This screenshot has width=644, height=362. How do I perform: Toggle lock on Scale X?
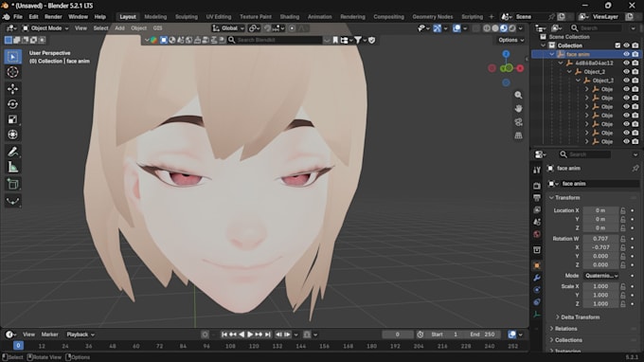pyautogui.click(x=623, y=286)
